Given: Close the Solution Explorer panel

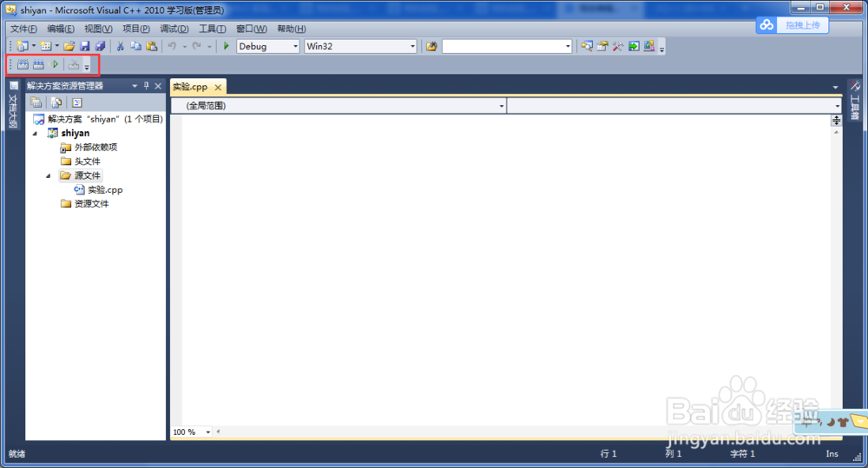Looking at the screenshot, I should pos(158,86).
